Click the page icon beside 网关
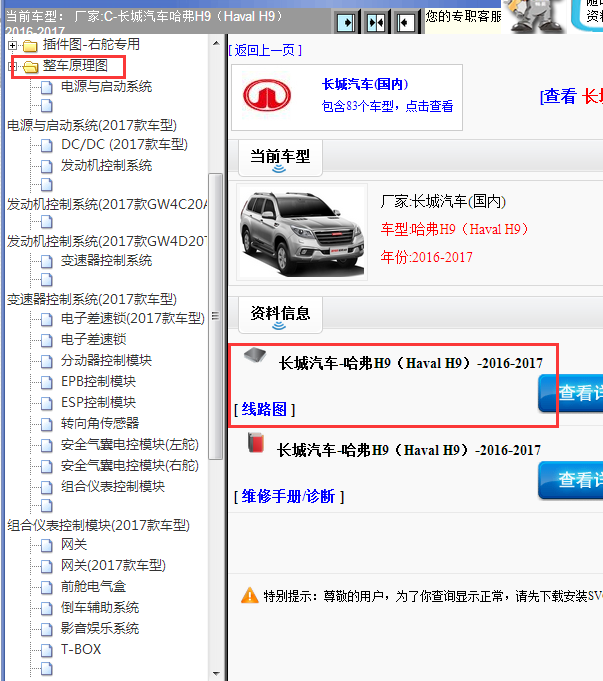The height and width of the screenshot is (681, 603). coord(46,545)
